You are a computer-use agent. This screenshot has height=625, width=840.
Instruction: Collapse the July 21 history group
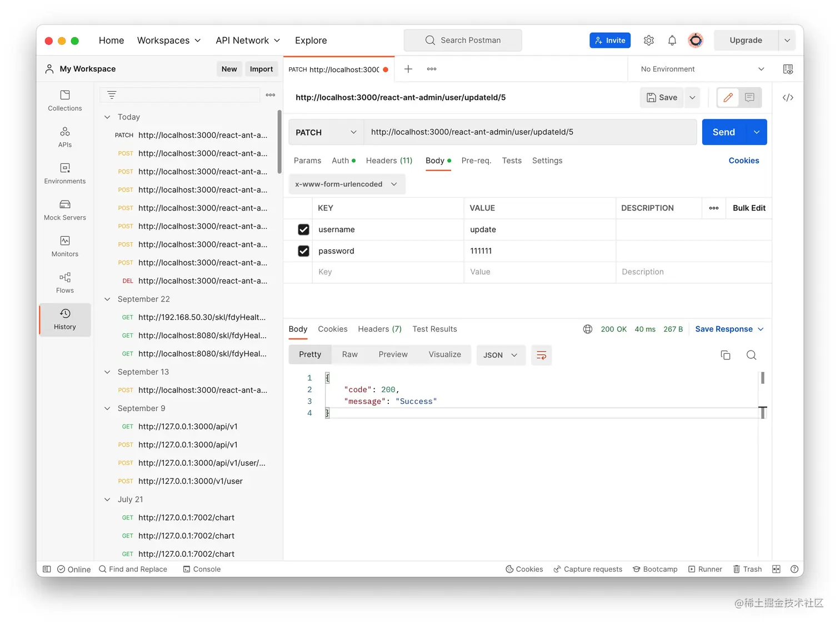coord(107,499)
